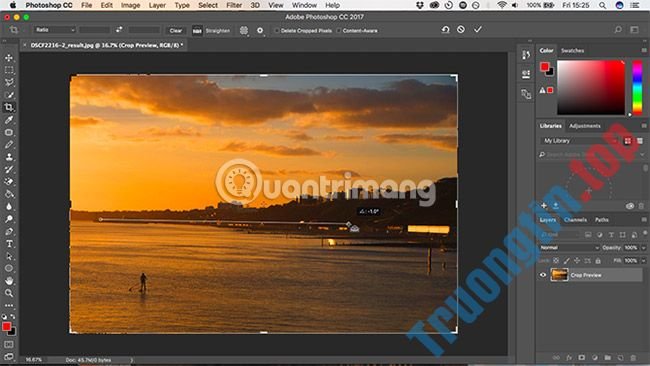650x366 pixels.
Task: Select the Crop tool in the toolbox
Action: pyautogui.click(x=9, y=107)
